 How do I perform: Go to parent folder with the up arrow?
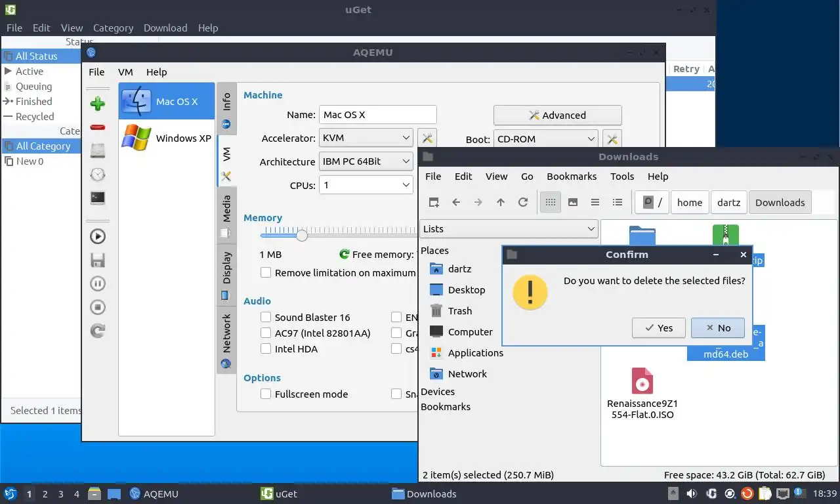501,202
